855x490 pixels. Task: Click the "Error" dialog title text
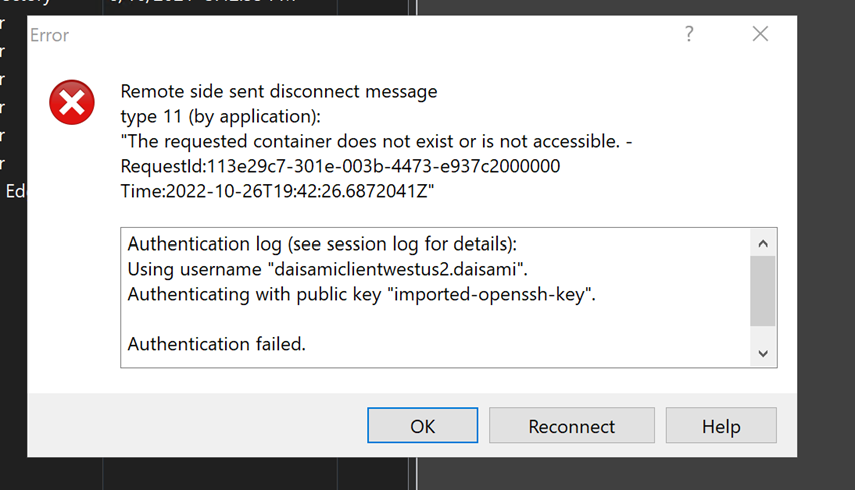49,35
